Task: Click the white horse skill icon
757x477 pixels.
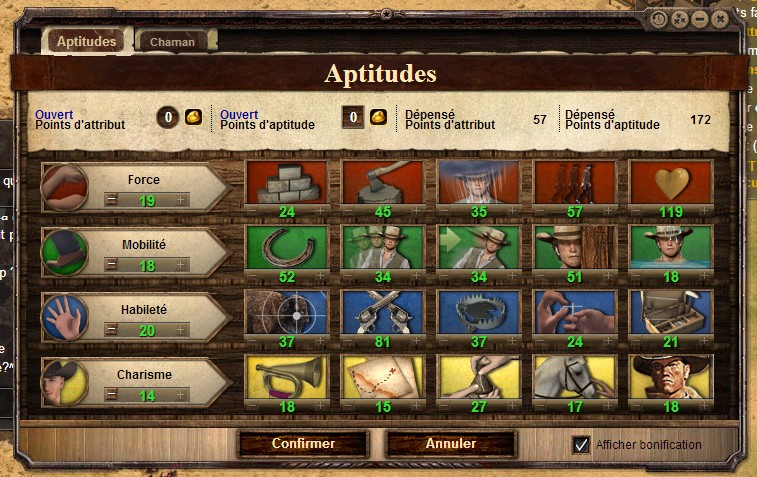Action: coord(575,377)
